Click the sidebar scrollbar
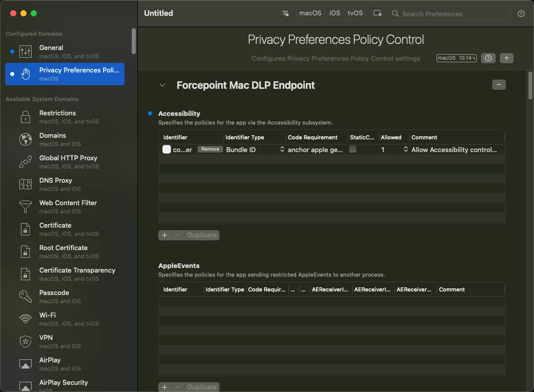Screen dimensions: 534x392 click(x=134, y=41)
